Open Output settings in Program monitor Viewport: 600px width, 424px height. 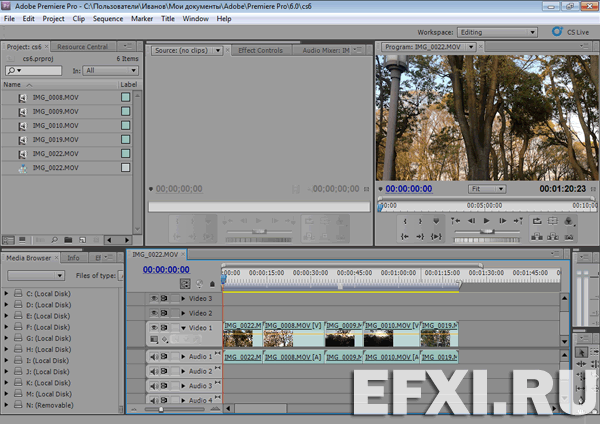(x=569, y=221)
